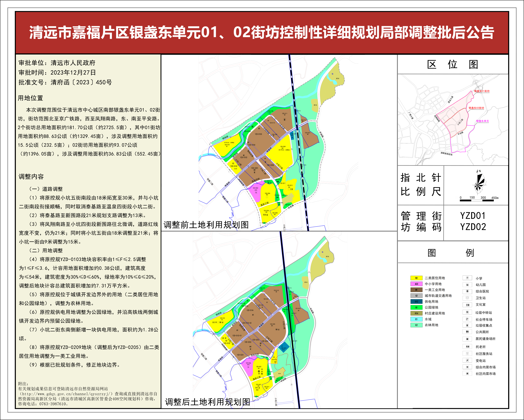Click 银盏东01街坊 label on location map
Screen dimensions: 524x420
(x=482, y=91)
